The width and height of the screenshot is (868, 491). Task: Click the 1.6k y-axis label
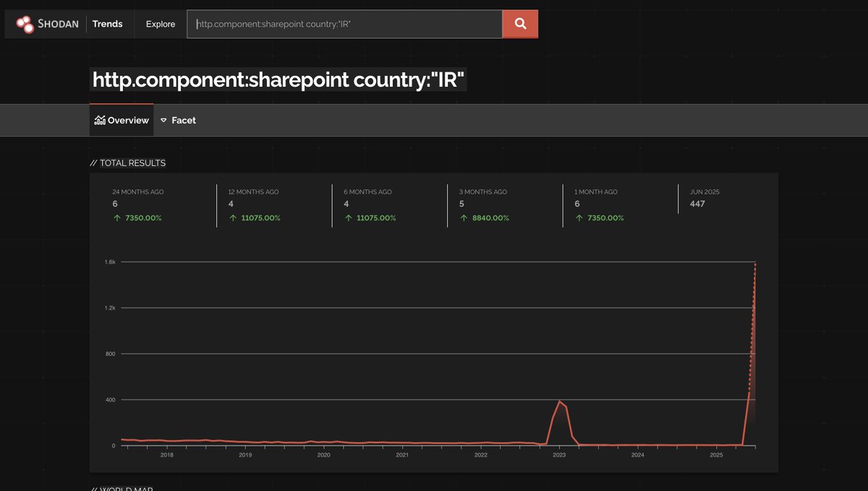110,262
